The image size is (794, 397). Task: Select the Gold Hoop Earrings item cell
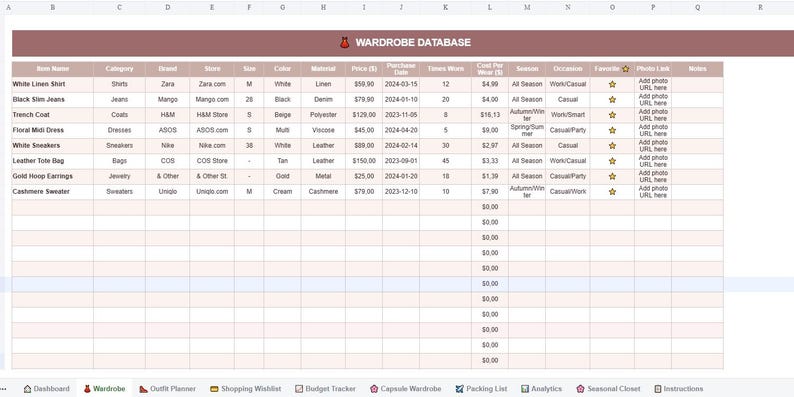click(53, 176)
